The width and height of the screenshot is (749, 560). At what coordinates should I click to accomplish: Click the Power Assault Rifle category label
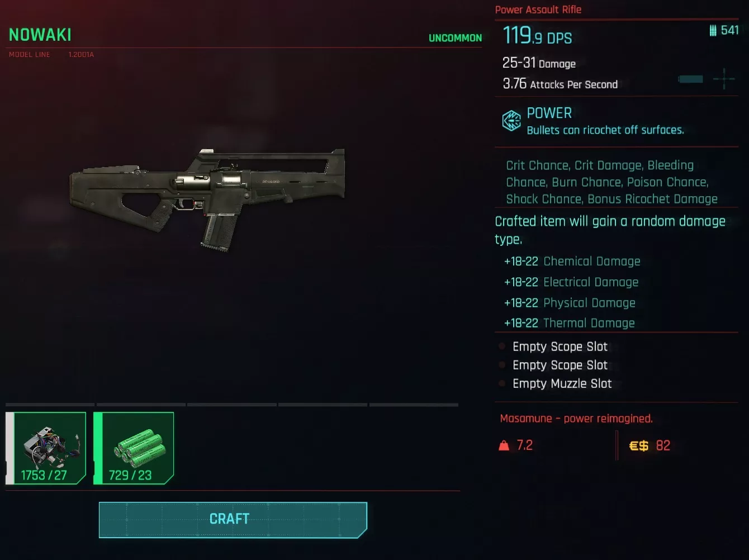[538, 10]
